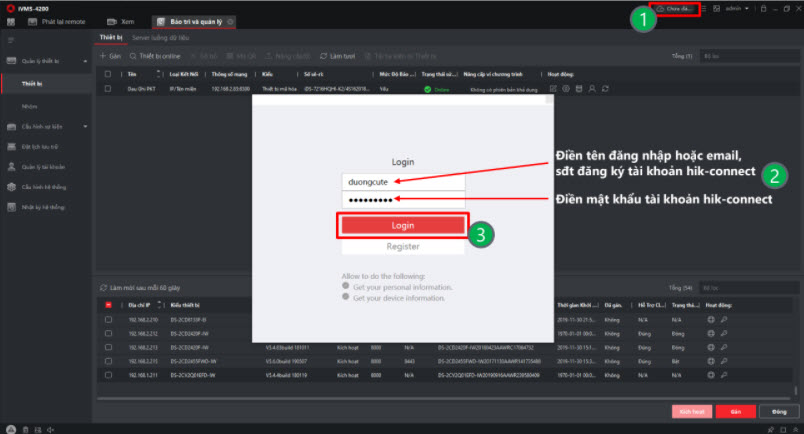Click the red Login button
Screen dimensions: 804x434
402,226
